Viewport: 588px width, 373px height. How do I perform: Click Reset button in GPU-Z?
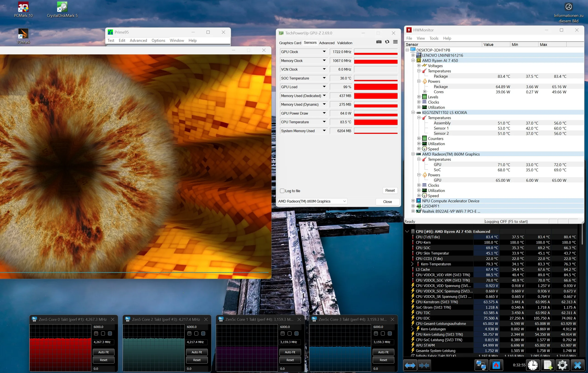390,191
